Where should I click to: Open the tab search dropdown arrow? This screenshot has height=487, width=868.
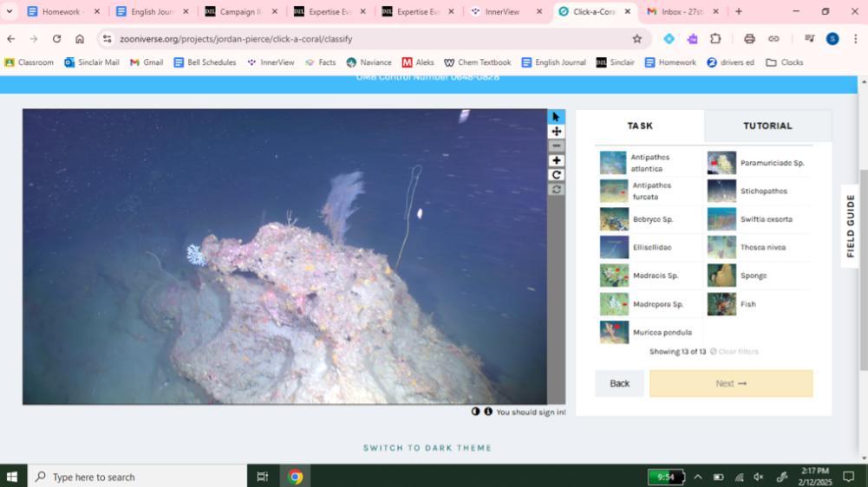(x=10, y=11)
